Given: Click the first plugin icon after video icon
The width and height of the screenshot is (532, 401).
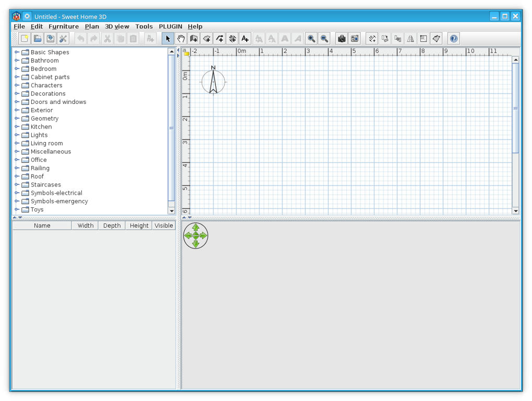Looking at the screenshot, I should tap(372, 39).
